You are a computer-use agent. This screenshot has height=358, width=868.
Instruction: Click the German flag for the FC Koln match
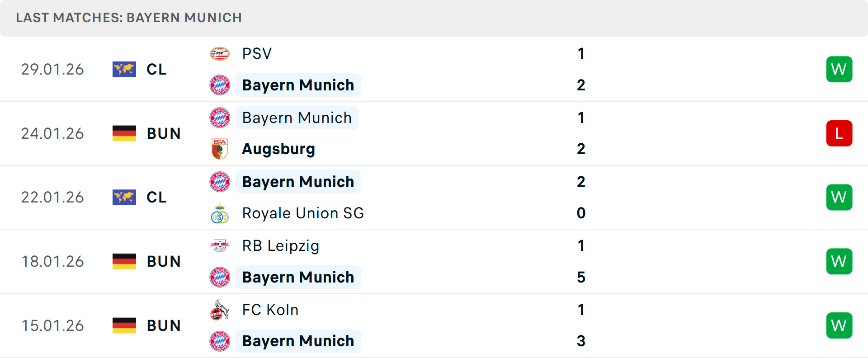coord(124,325)
